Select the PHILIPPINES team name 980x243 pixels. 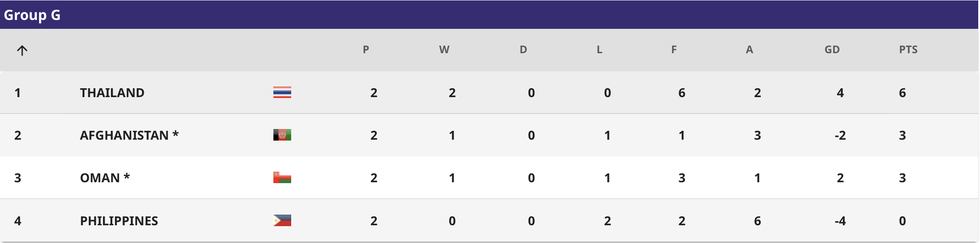point(119,221)
